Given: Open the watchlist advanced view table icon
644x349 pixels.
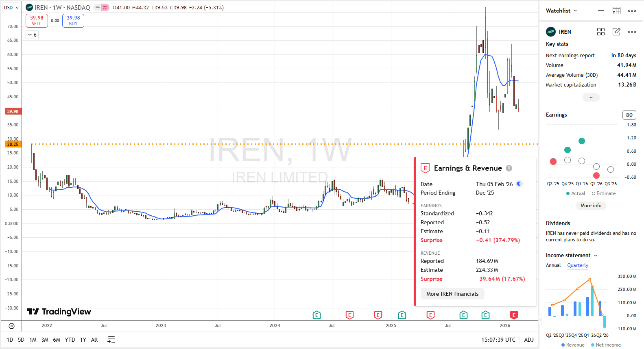Looking at the screenshot, I should 616,11.
